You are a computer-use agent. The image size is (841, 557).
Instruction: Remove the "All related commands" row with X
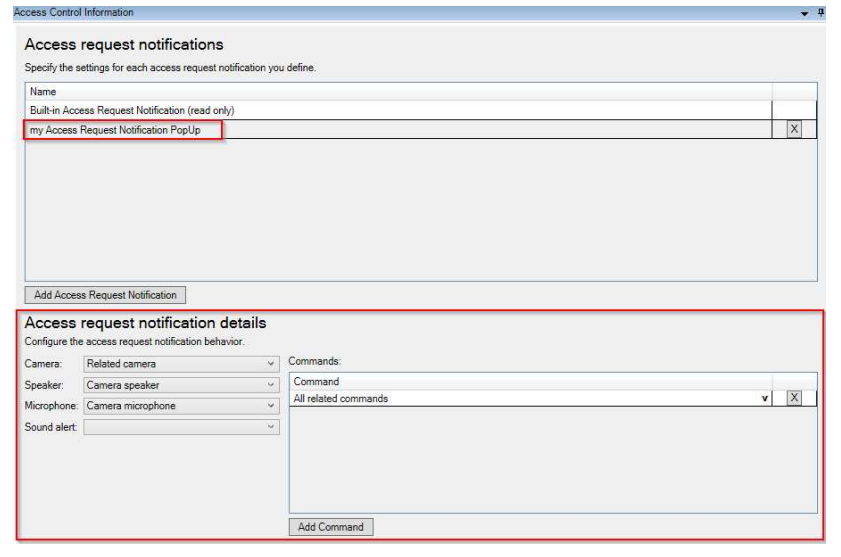(795, 398)
